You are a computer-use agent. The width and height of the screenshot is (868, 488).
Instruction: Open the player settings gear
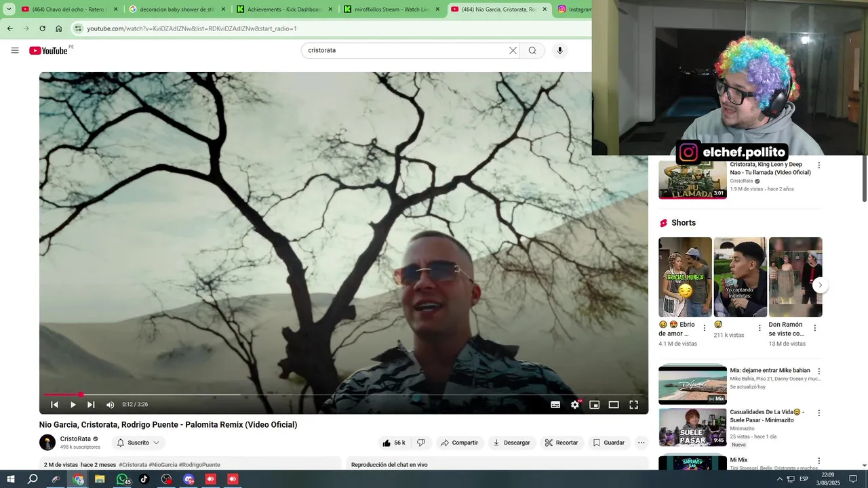pos(575,405)
